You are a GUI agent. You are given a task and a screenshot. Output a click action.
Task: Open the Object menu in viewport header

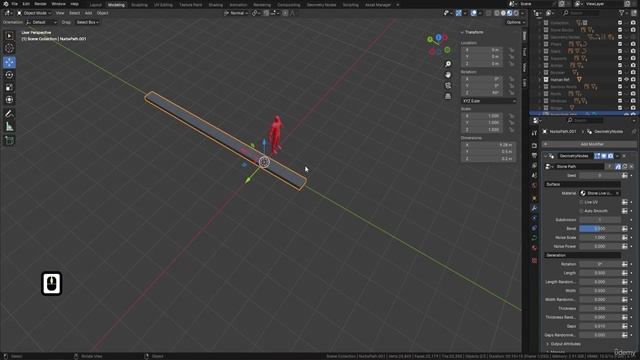pos(102,13)
